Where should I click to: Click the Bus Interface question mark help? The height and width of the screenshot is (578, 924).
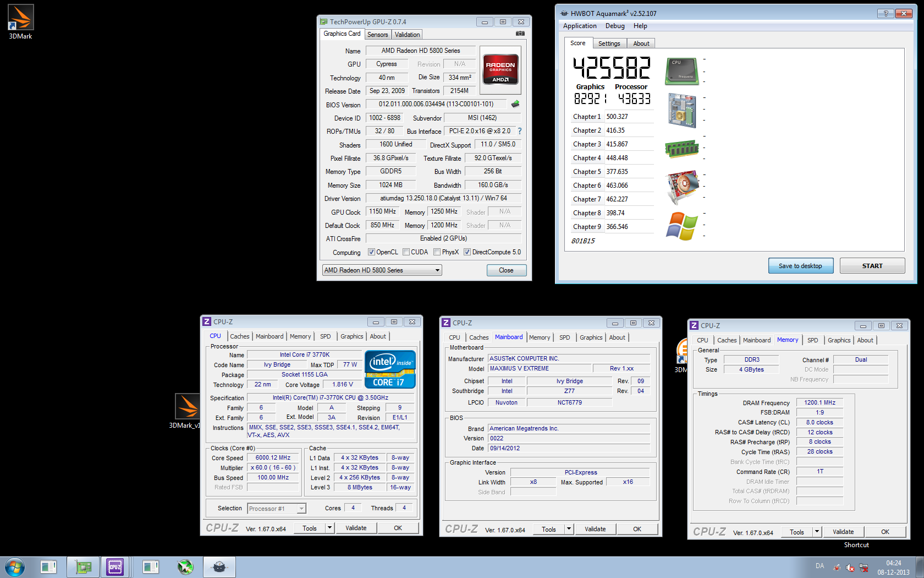(x=519, y=131)
